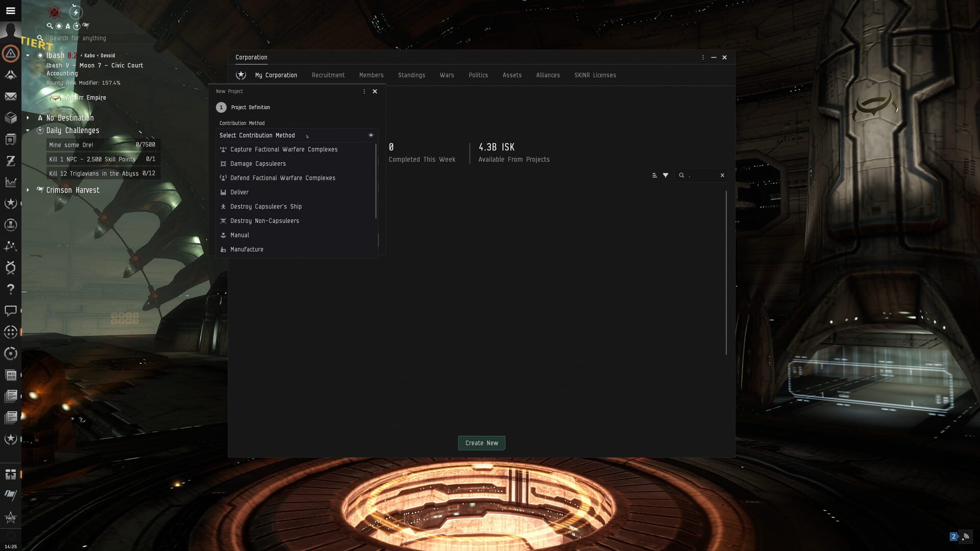Open the Help question mark icon
This screenshot has height=551, width=980.
[10, 289]
